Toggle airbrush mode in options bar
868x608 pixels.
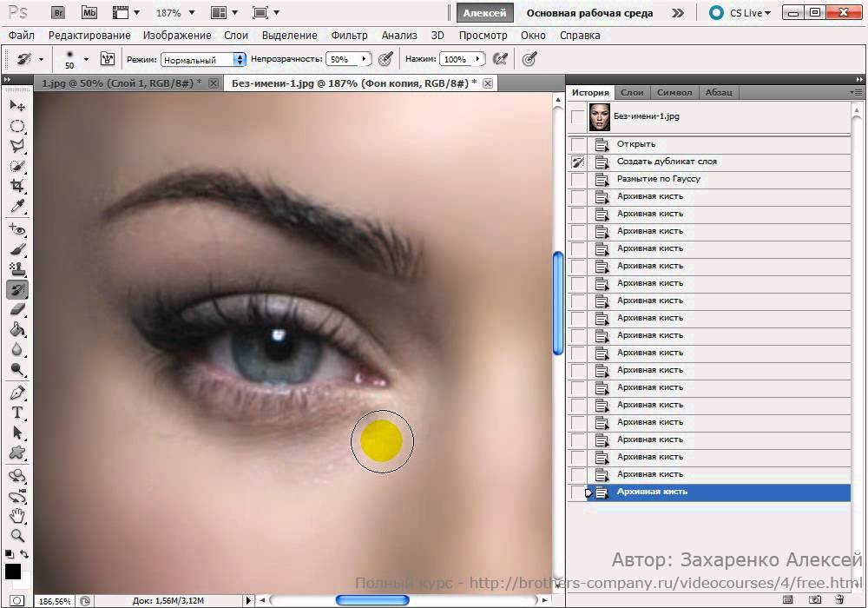(x=500, y=59)
